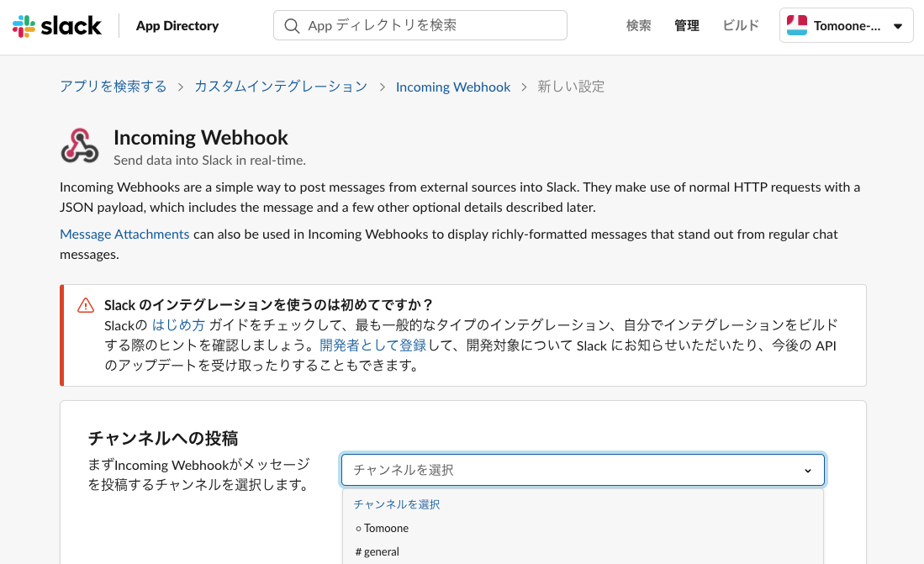Select # general in the channel list
The height and width of the screenshot is (564, 924).
(x=583, y=551)
